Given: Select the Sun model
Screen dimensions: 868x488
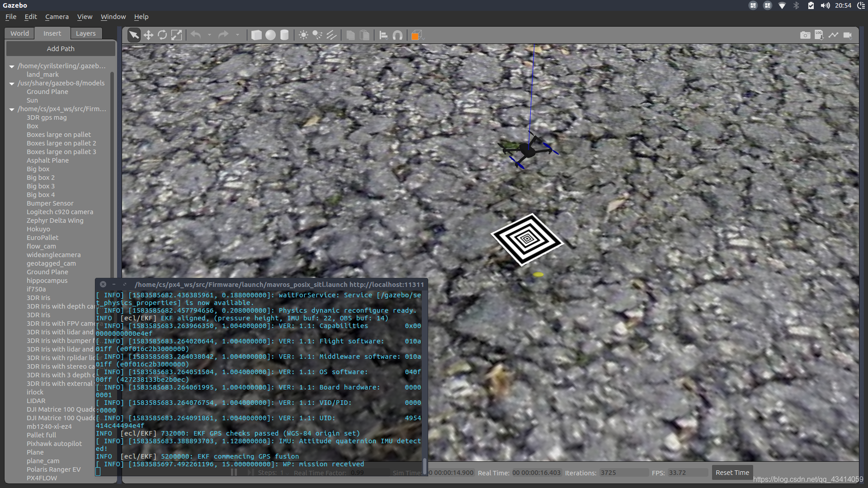Looking at the screenshot, I should (32, 100).
